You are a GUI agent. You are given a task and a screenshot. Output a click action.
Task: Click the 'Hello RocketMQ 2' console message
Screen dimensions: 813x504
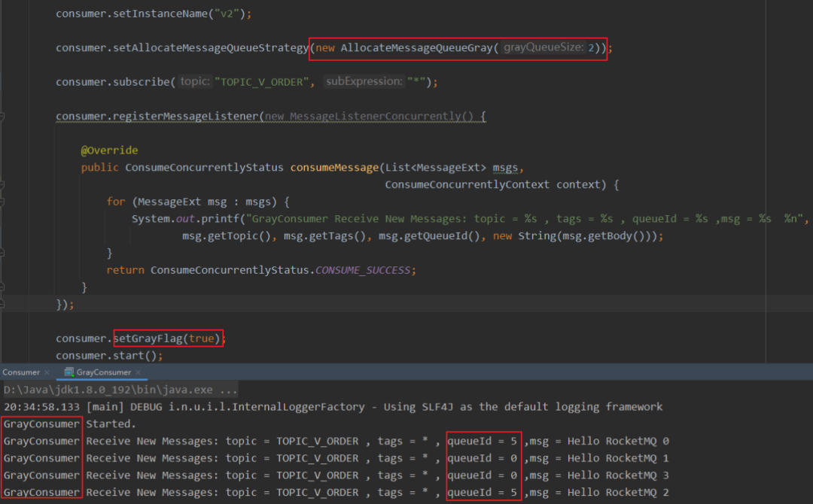click(618, 492)
